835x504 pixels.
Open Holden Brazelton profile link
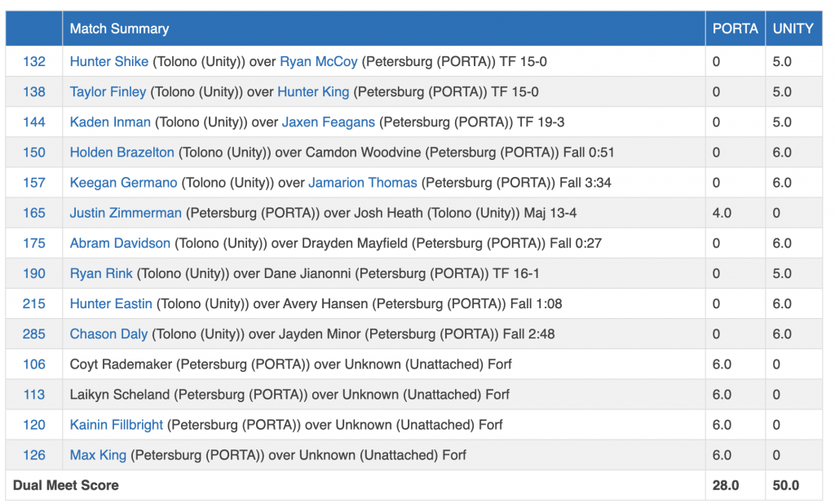click(121, 152)
